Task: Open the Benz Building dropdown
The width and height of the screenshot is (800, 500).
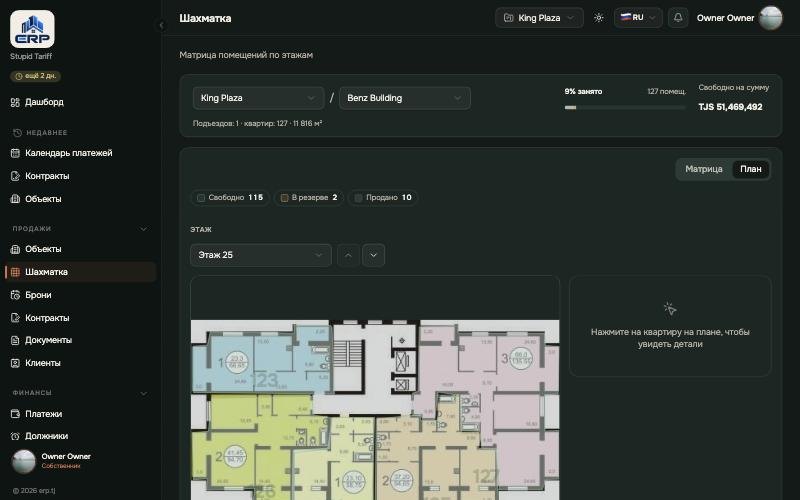Action: (405, 98)
